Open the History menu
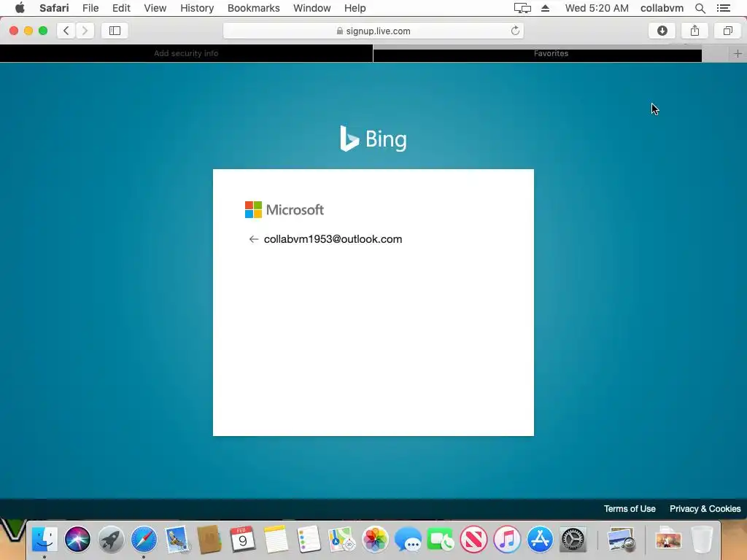This screenshot has width=747, height=560. pos(197,8)
